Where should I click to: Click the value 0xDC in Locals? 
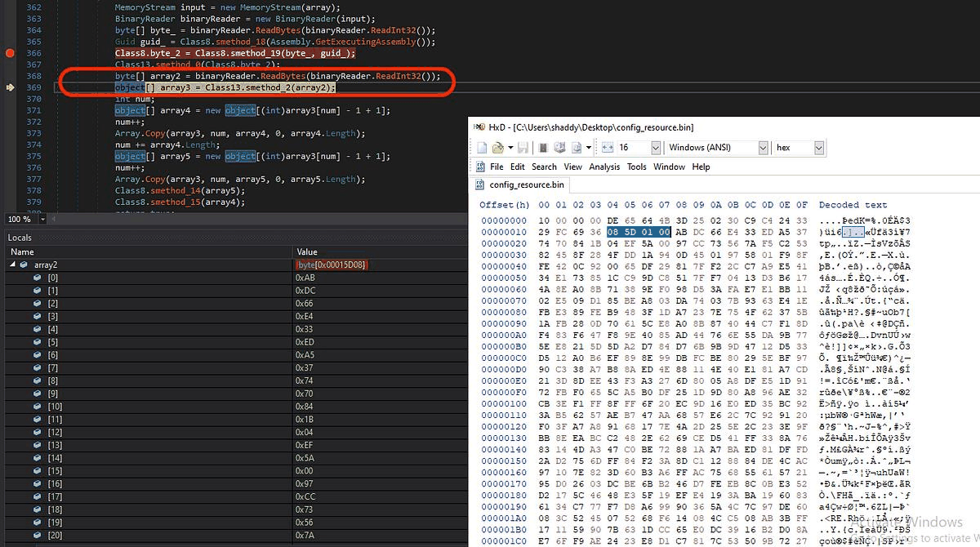[305, 291]
